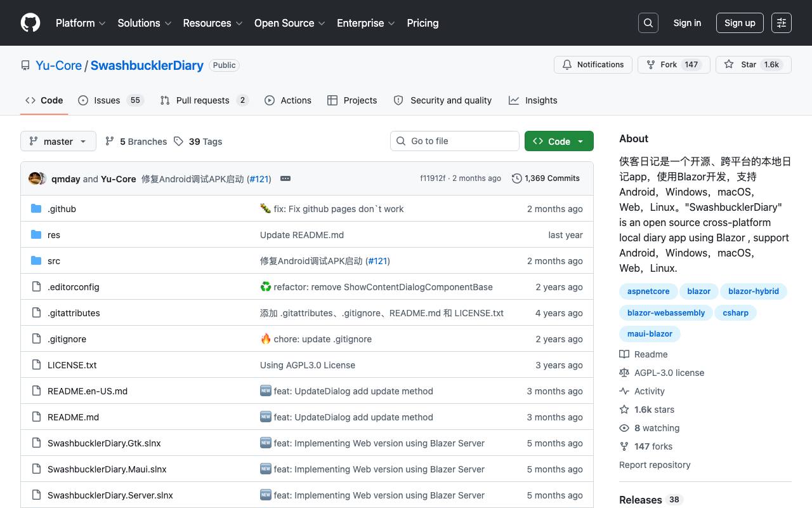812x508 pixels.
Task: Click the folder icon beside src
Action: [x=36, y=261]
